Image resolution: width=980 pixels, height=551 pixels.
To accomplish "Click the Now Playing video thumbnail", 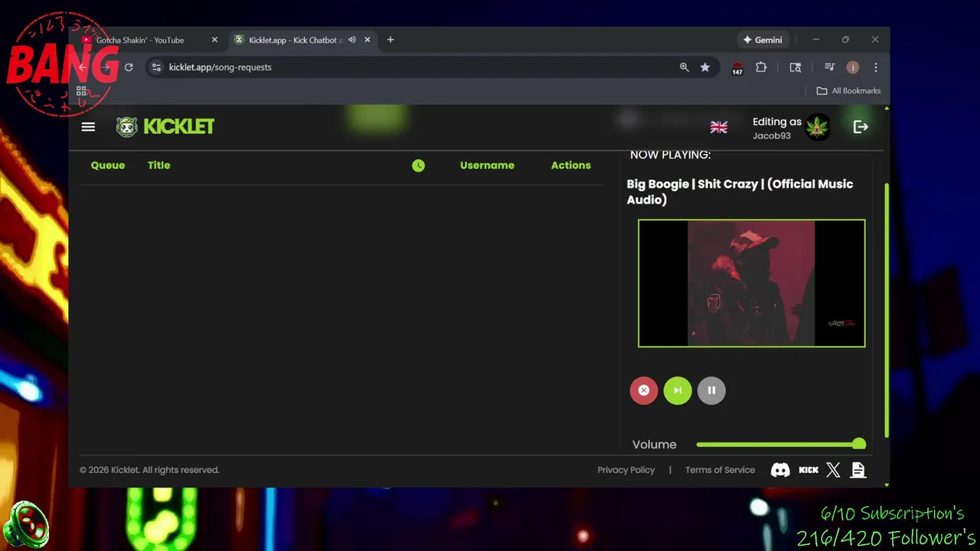I will (x=752, y=283).
